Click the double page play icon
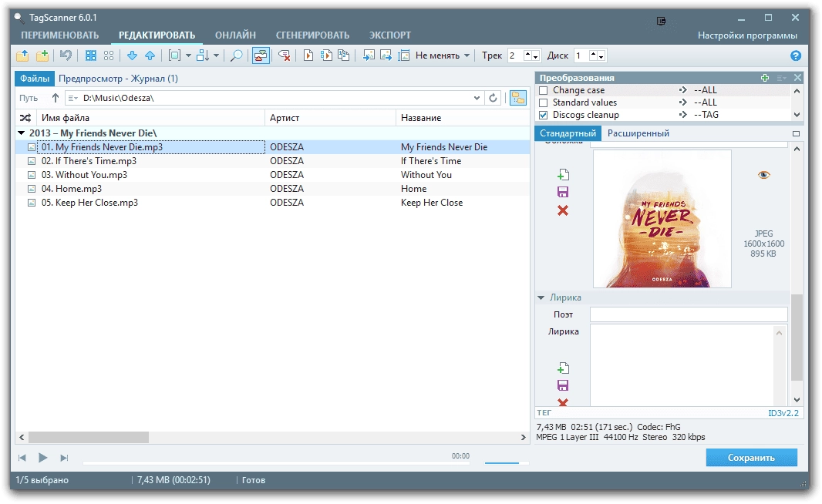Image resolution: width=822 pixels, height=504 pixels. (326, 55)
